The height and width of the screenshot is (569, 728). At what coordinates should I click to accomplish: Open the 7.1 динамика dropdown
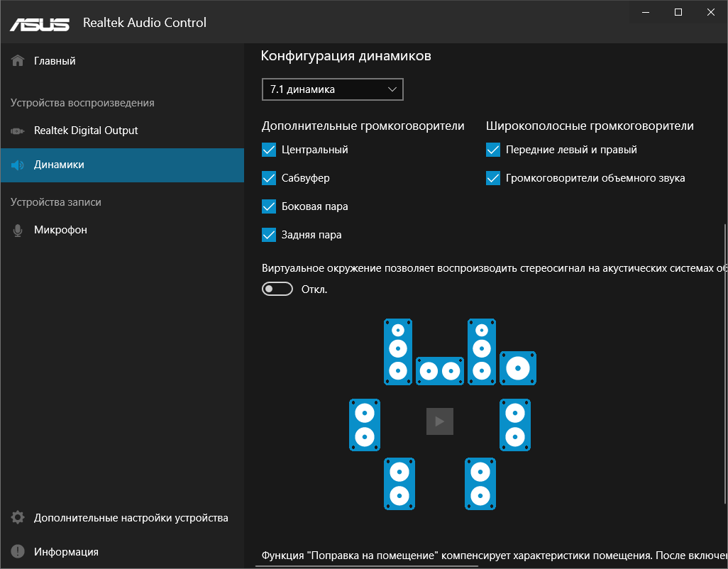332,89
